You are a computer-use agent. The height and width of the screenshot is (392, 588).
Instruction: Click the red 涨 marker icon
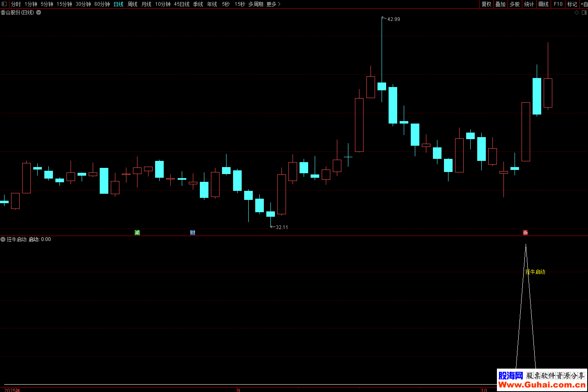coord(525,233)
